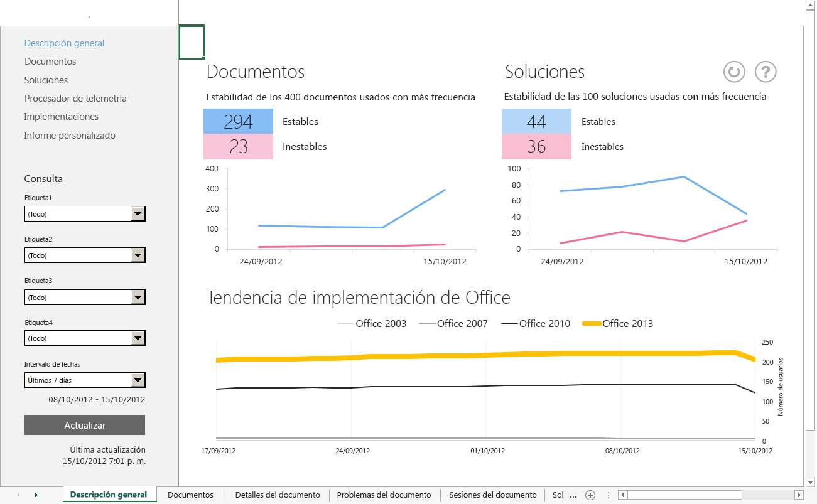This screenshot has height=504, width=817.
Task: Click the Documentos section heading
Action: (x=256, y=72)
